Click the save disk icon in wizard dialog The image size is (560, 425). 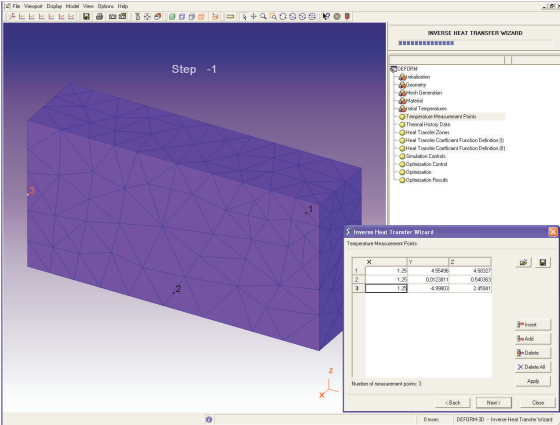(x=542, y=262)
